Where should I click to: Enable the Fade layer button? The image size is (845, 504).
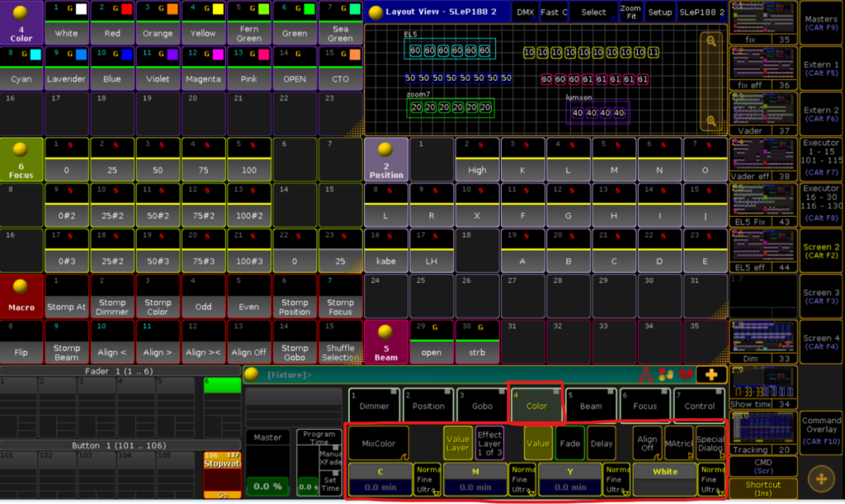coord(569,443)
